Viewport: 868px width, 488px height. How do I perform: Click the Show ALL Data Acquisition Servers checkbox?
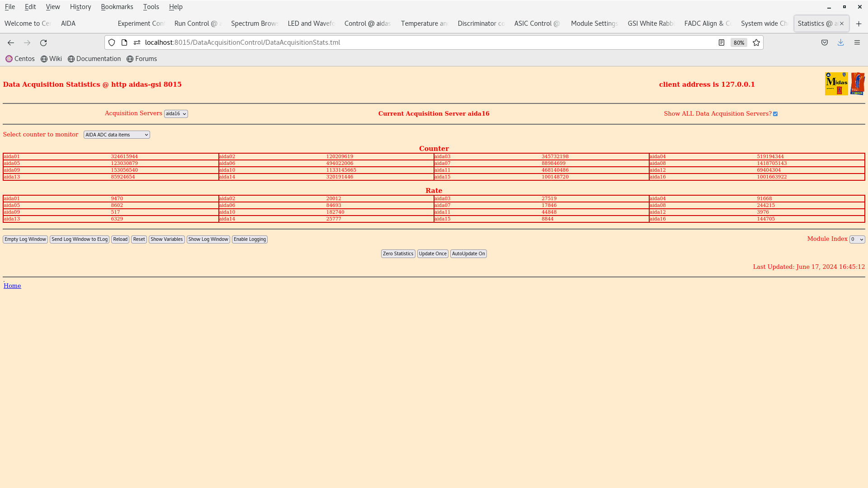[775, 113]
